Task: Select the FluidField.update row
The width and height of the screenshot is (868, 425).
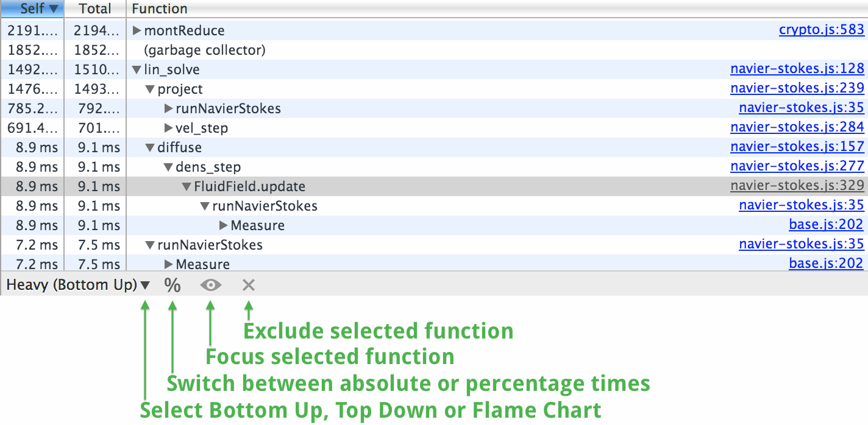Action: point(249,186)
